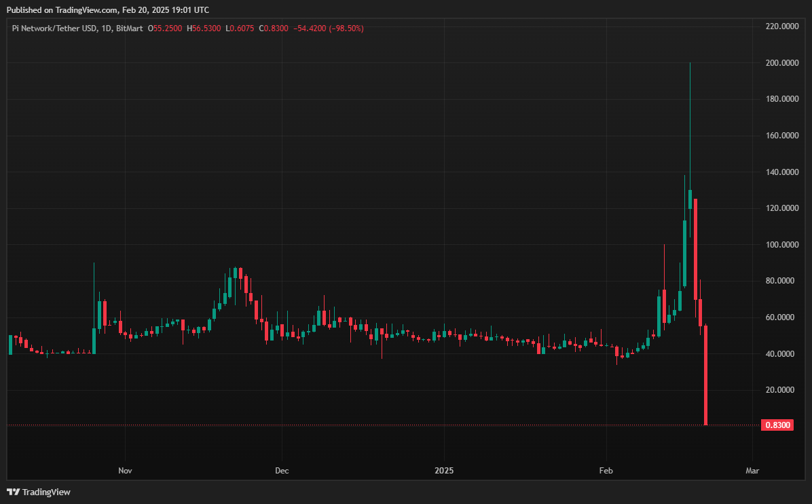Click the high value H56.5300

click(204, 28)
